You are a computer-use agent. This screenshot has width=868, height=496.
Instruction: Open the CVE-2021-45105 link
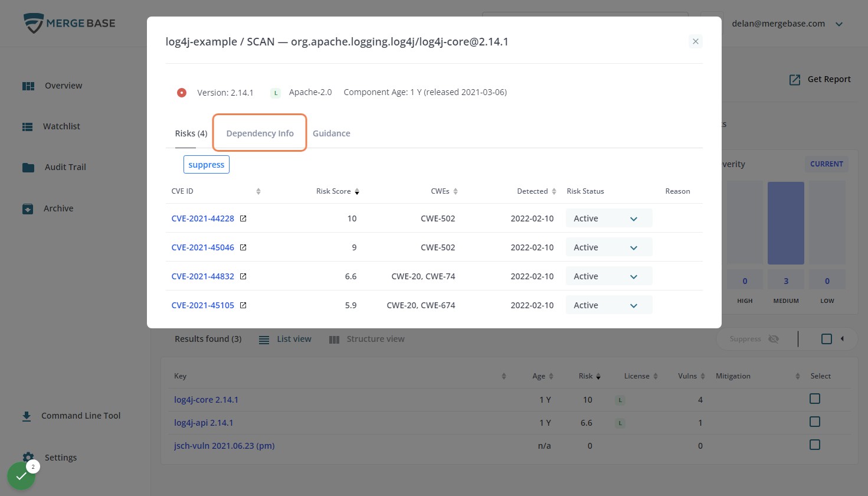[203, 305]
